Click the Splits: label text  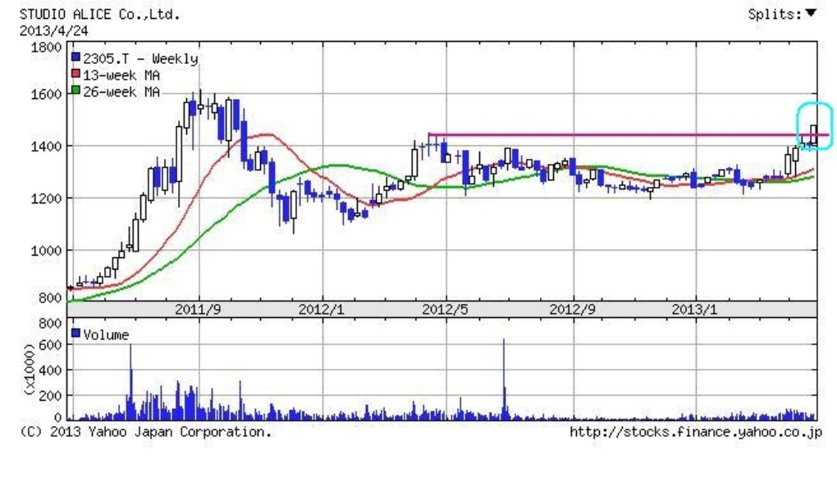775,14
